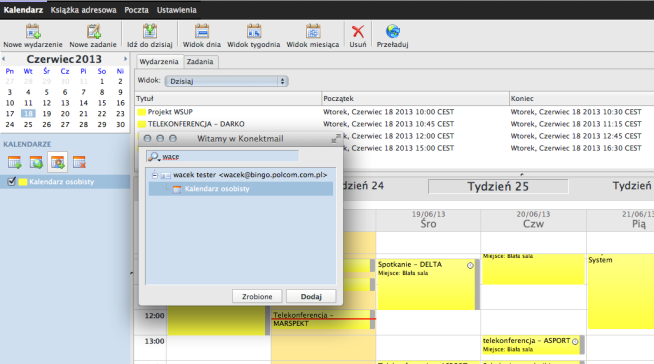The height and width of the screenshot is (364, 654).
Task: Click delete calendar icon in Kalendarze
Action: click(79, 162)
